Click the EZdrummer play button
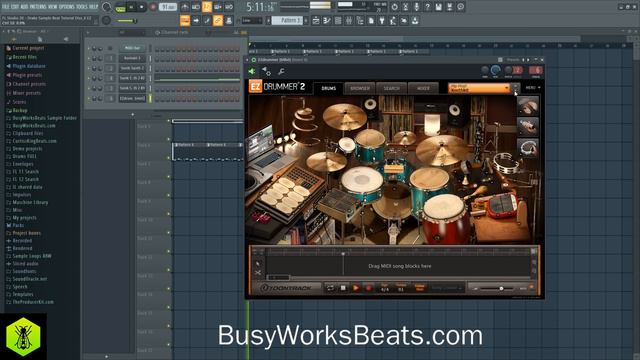 pos(356,288)
